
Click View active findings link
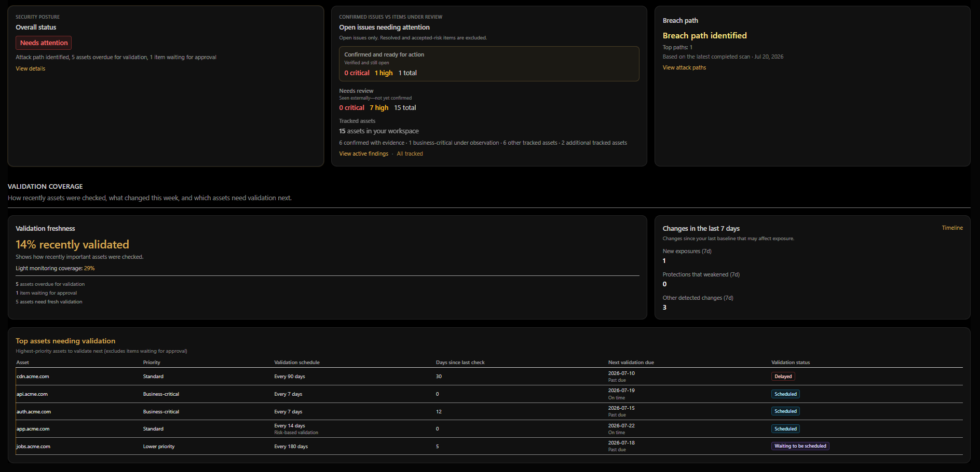(x=363, y=154)
